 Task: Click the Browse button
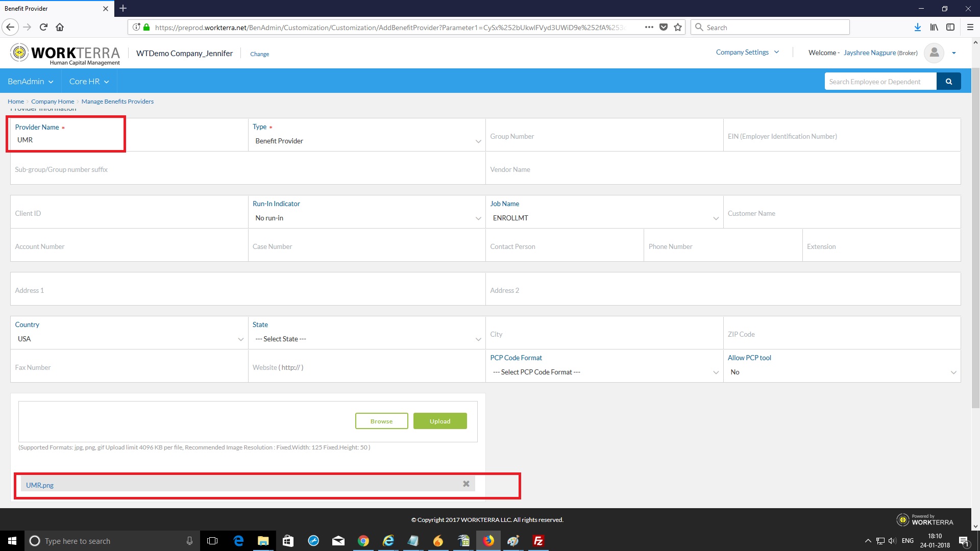pyautogui.click(x=381, y=421)
